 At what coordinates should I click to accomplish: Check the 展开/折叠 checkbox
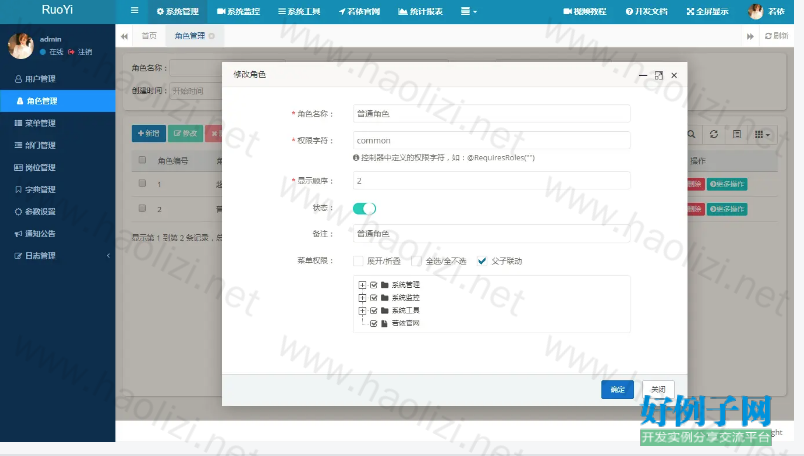(x=358, y=261)
